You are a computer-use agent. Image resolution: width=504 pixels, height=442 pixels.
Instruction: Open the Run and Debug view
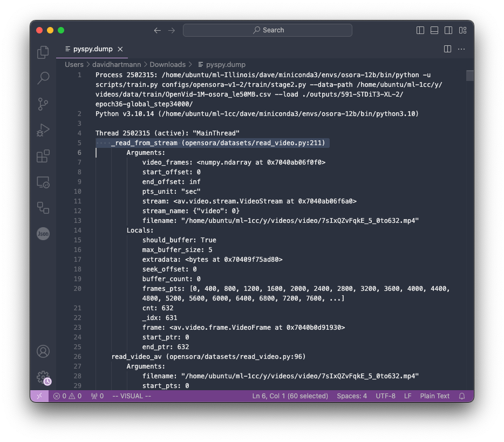43,130
